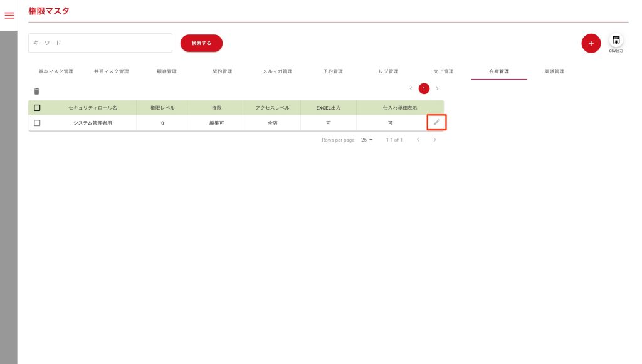This screenshot has width=642, height=364.
Task: Switch to 顧客管理 tab
Action: [x=167, y=71]
